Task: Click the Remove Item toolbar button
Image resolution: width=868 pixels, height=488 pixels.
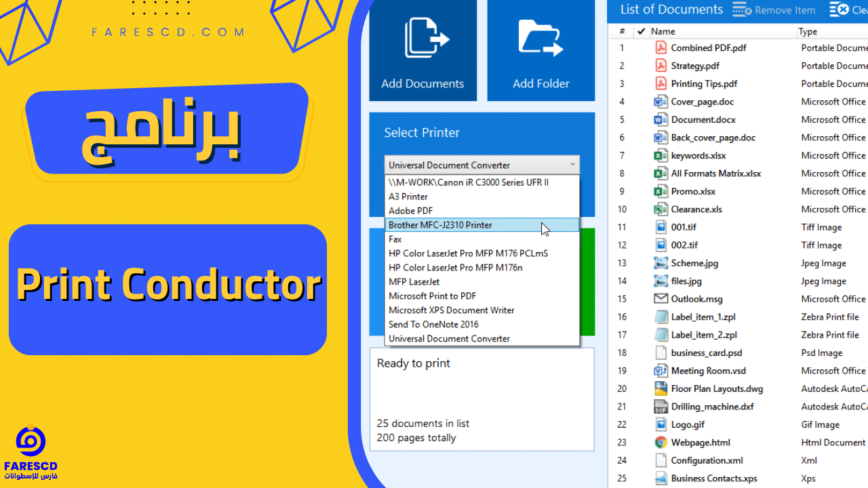Action: pos(774,10)
